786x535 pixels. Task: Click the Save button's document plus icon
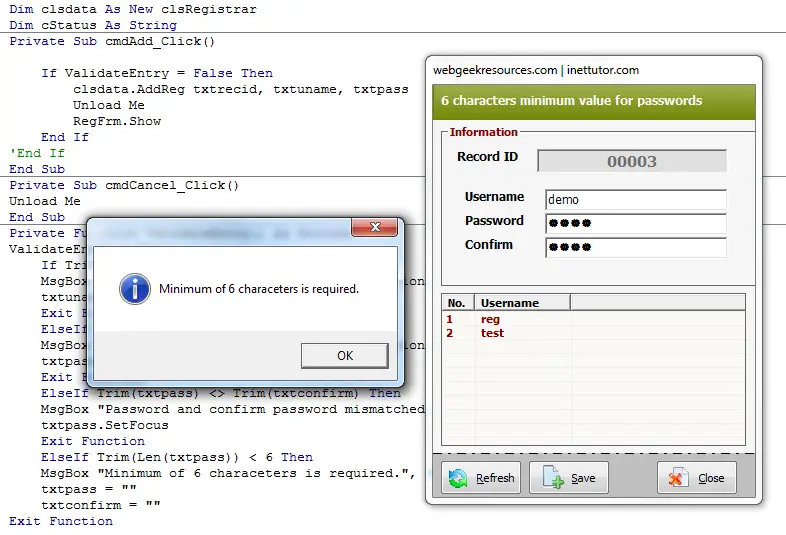point(553,477)
